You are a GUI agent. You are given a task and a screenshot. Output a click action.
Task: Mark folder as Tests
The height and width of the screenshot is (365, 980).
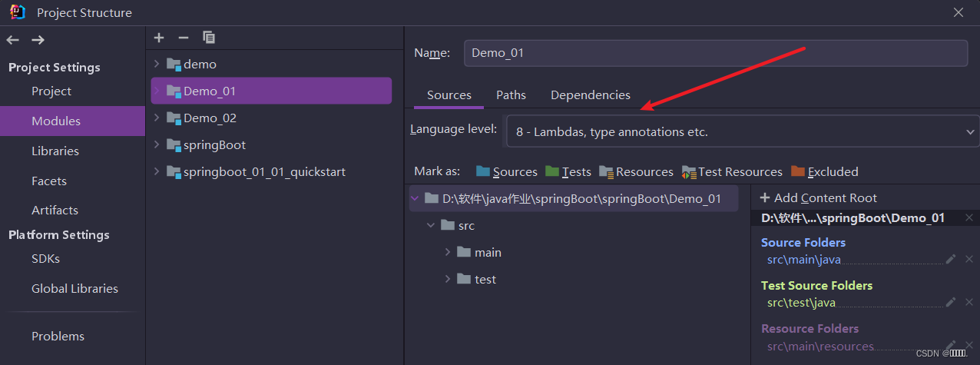pyautogui.click(x=568, y=172)
